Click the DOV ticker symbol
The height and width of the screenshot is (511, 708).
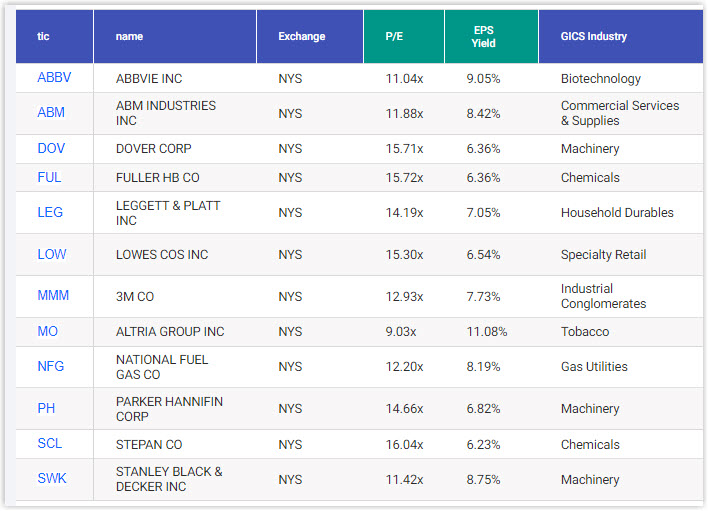tap(51, 148)
